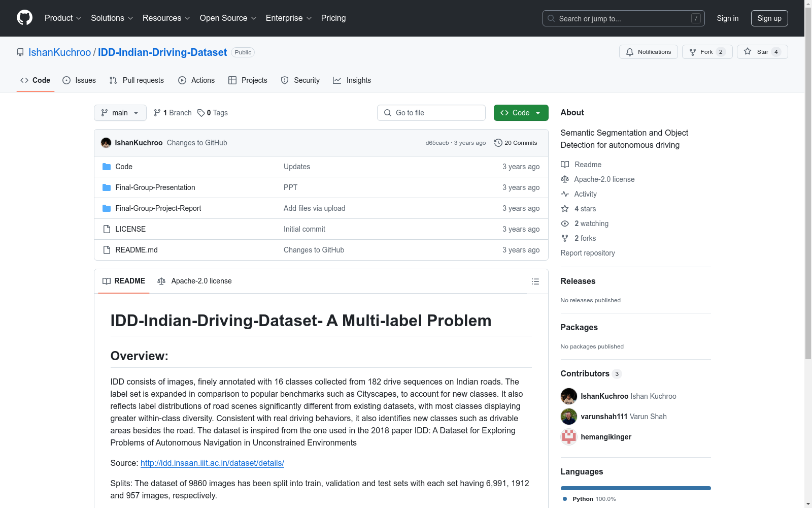Expand the Product menu
The height and width of the screenshot is (508, 812).
(63, 18)
